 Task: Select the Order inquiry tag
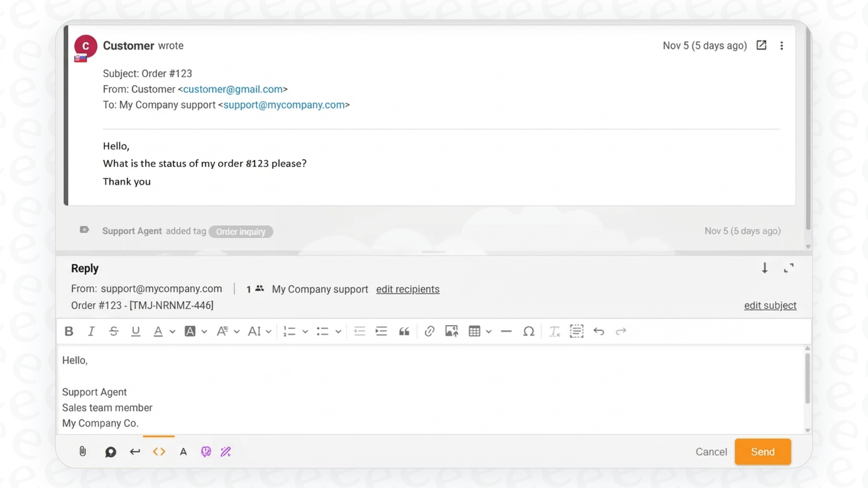(x=240, y=231)
